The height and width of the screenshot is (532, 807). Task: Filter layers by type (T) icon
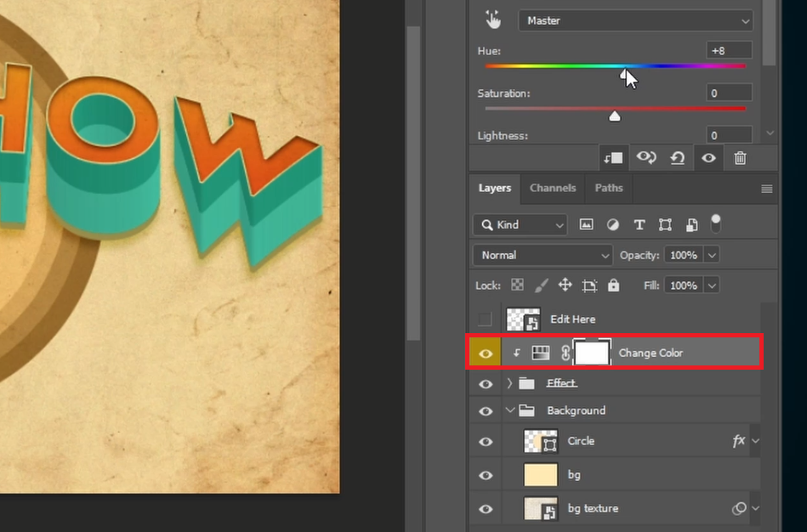[x=639, y=225]
